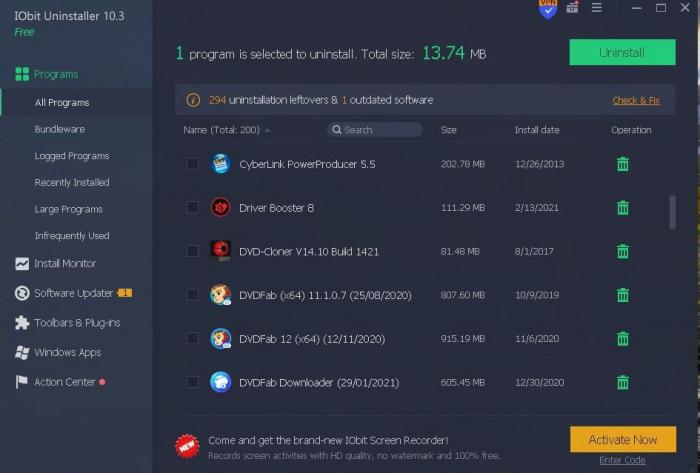
Task: Click the DVDFab Downloader app icon
Action: tap(221, 382)
